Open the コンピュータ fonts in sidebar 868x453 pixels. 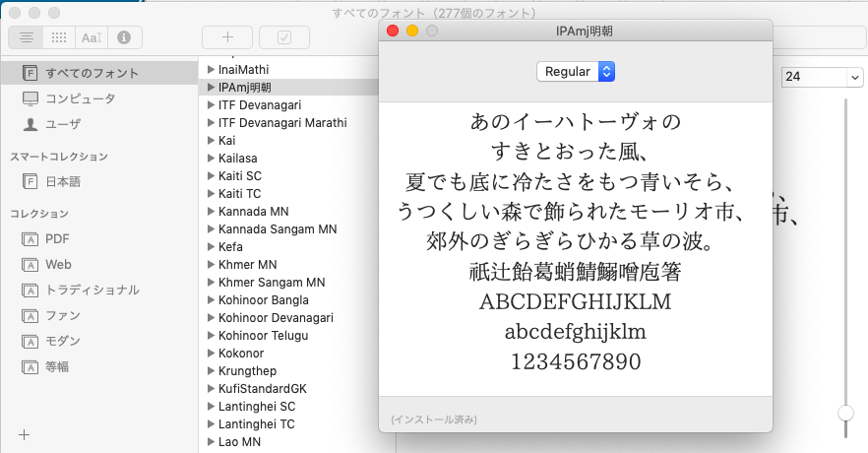(x=80, y=98)
